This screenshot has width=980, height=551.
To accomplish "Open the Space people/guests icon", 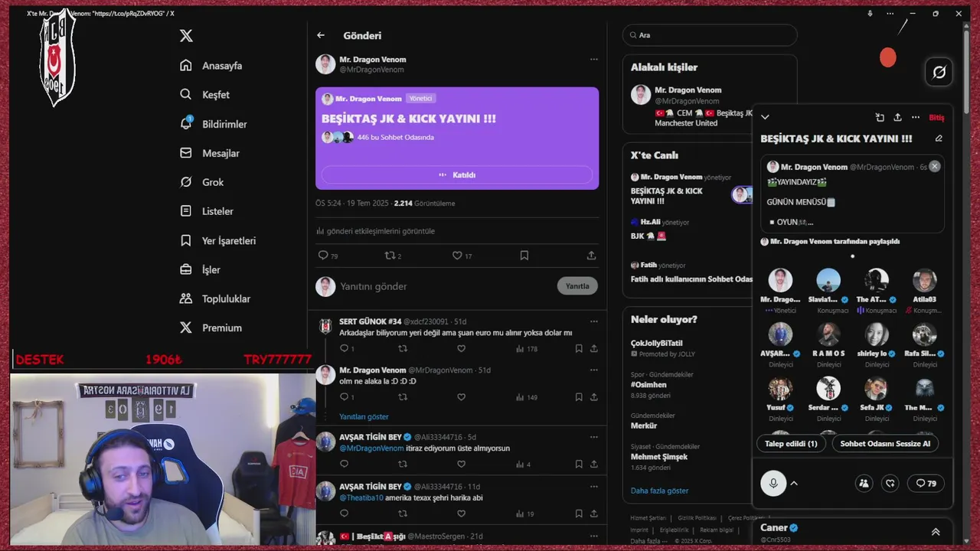I will click(864, 484).
